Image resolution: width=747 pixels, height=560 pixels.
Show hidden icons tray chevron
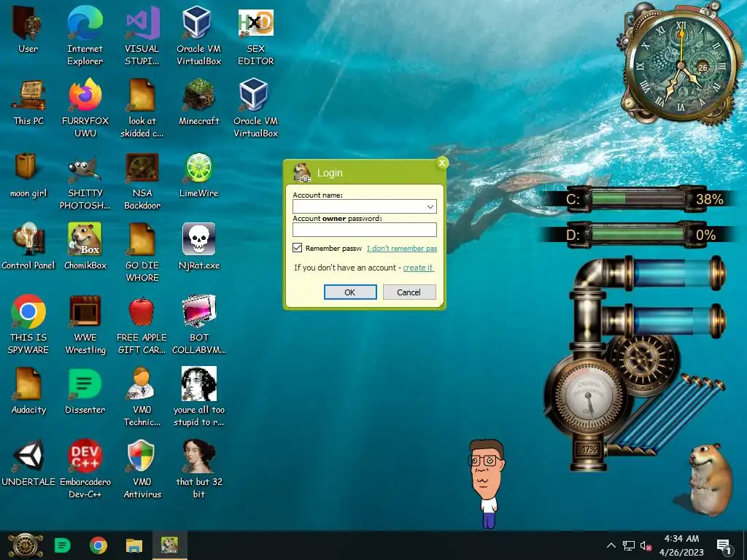tap(611, 545)
